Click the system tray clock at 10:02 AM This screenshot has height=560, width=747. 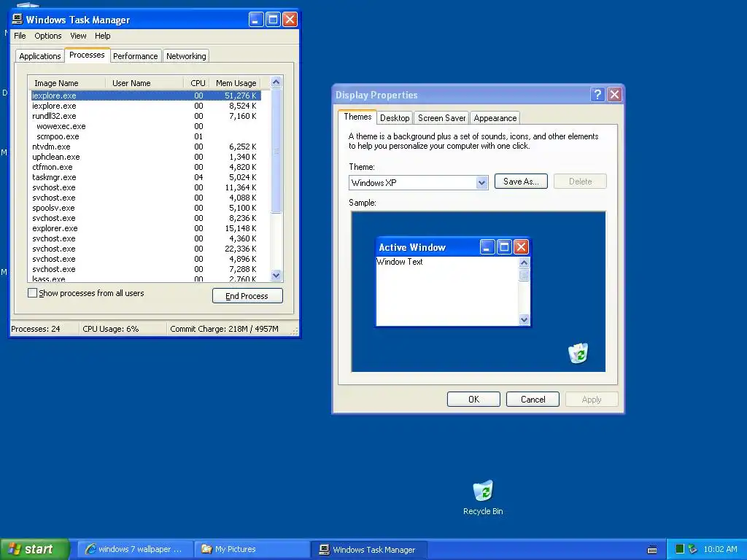point(720,549)
